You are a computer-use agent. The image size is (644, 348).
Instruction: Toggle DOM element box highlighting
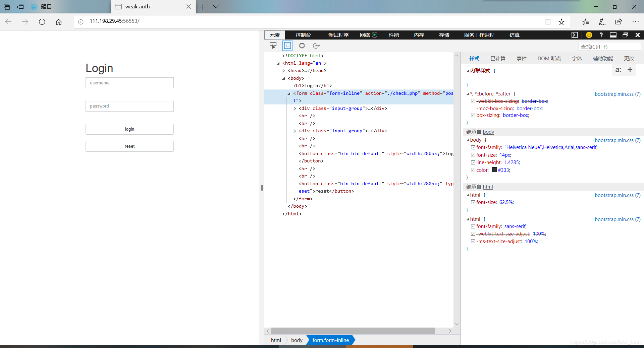(287, 46)
